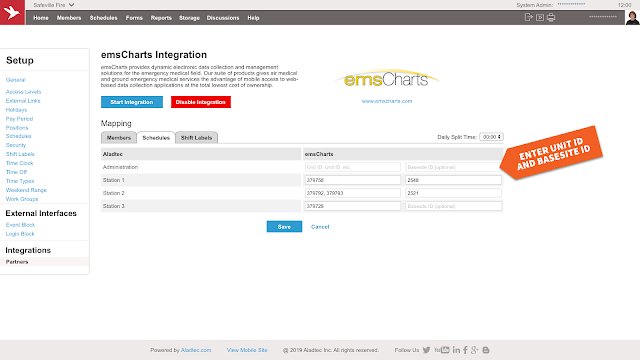Click the Save button
The height and width of the screenshot is (360, 640).
[284, 227]
